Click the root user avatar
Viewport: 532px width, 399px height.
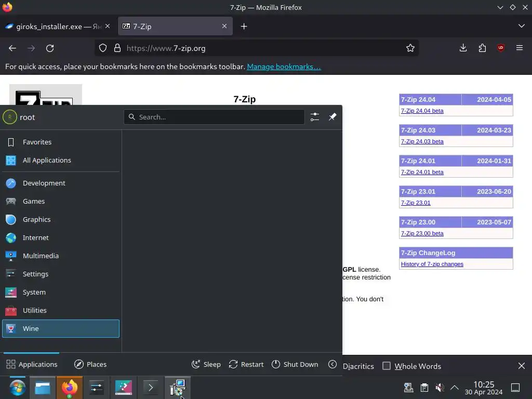(10, 117)
